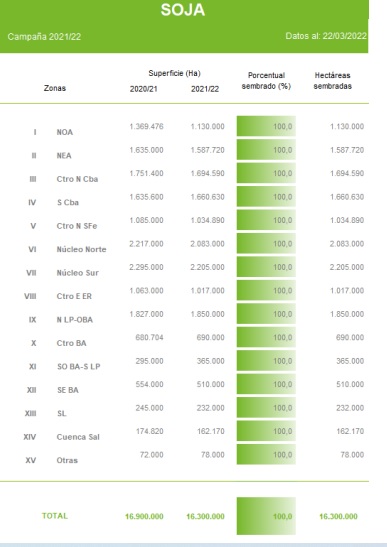This screenshot has height=547, width=387.
Task: Select the Campaña 2021/22 label
Action: [44, 37]
